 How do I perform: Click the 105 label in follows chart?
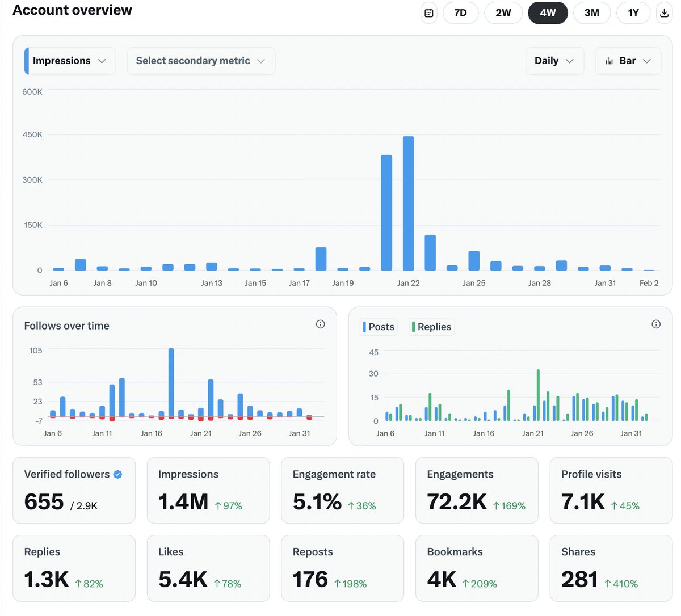tap(36, 351)
